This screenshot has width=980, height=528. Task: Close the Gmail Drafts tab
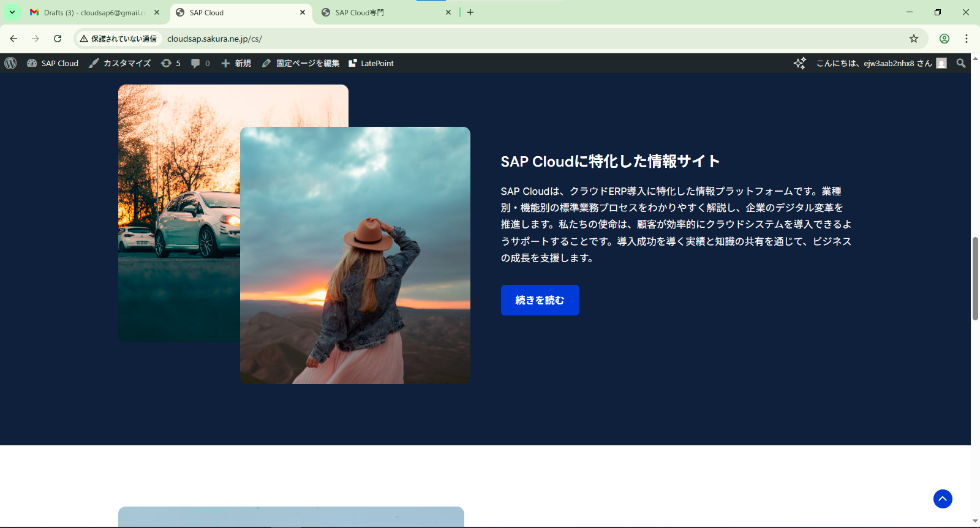coord(157,12)
